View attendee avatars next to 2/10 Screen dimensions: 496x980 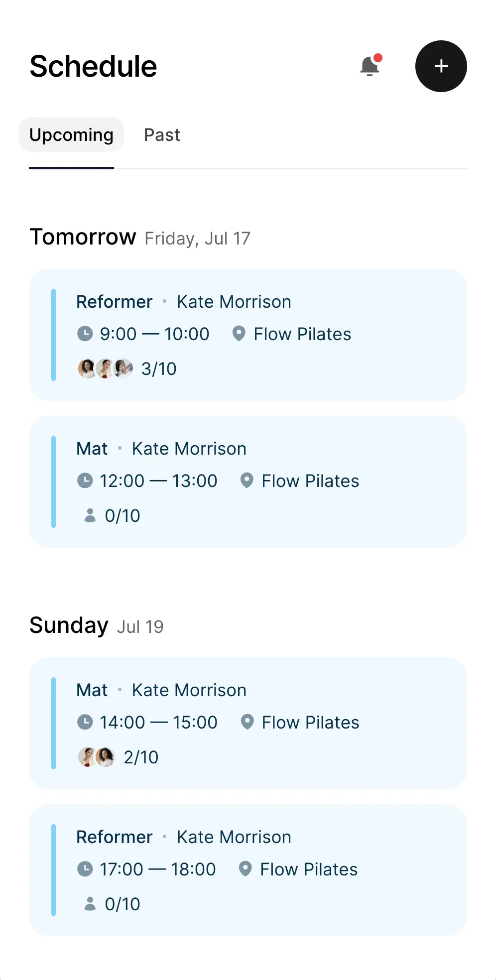pyautogui.click(x=97, y=757)
